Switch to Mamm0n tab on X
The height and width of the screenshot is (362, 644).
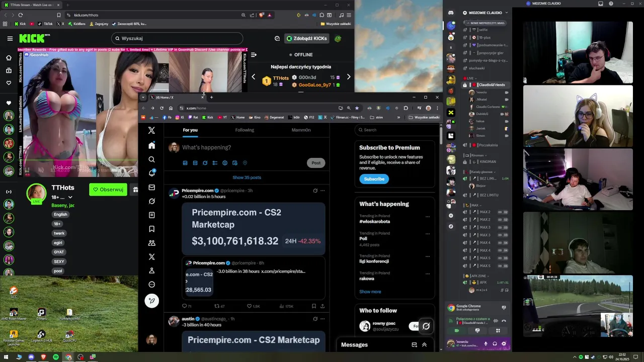tap(301, 130)
